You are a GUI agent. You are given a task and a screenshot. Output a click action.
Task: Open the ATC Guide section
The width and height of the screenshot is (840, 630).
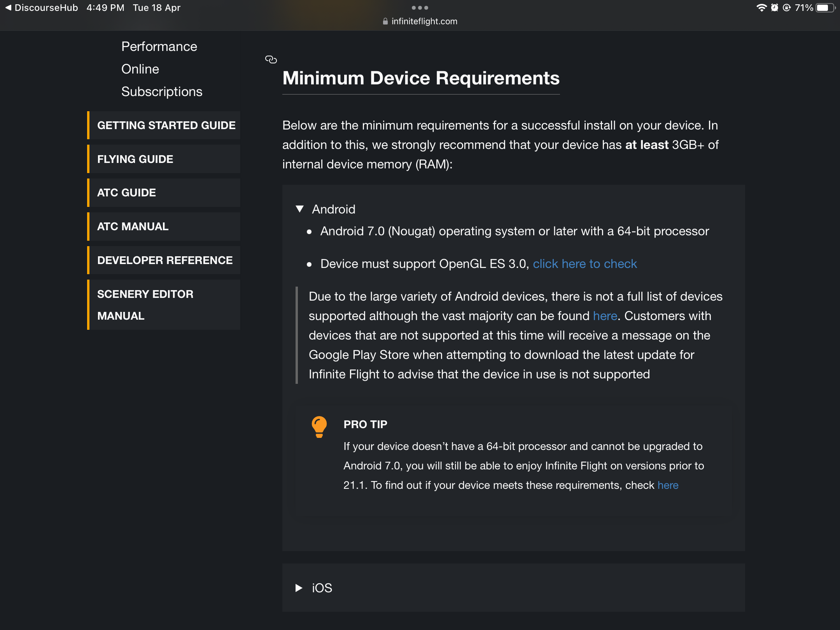(x=126, y=192)
